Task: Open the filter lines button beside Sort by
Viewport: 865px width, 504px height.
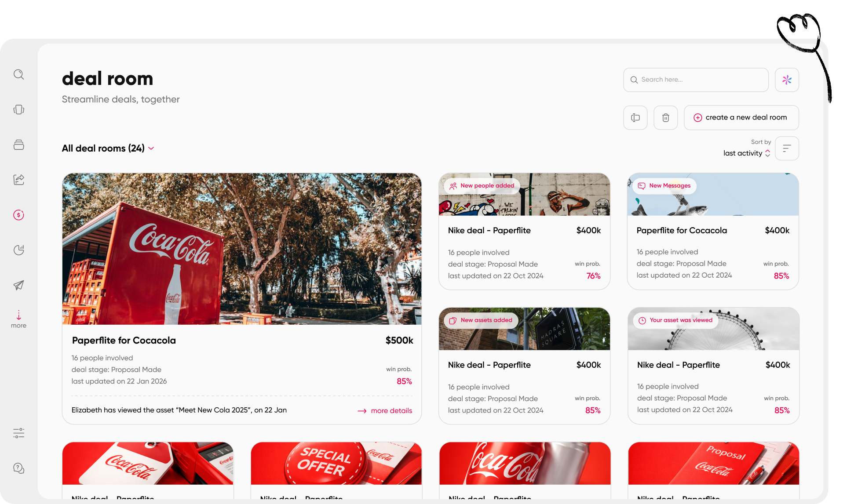Action: [787, 149]
